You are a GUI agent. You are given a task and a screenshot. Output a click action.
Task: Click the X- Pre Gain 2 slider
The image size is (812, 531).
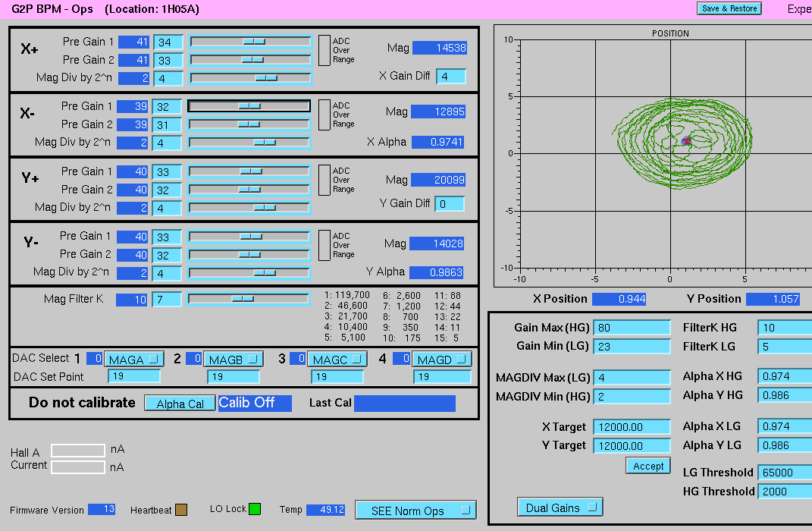coord(249,124)
